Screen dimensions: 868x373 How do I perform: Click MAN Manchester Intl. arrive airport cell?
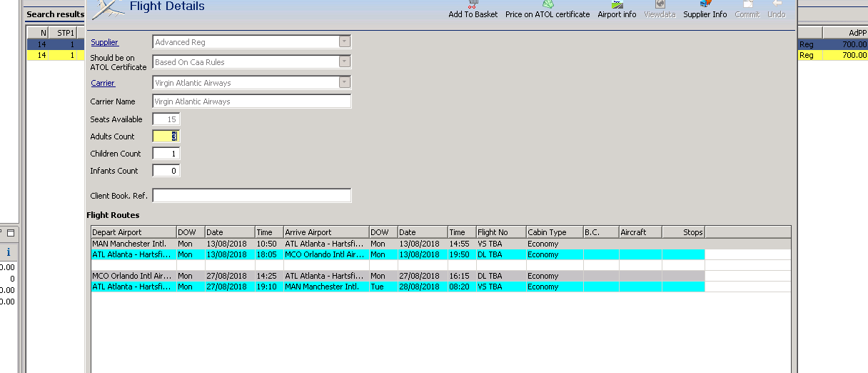[x=326, y=287]
